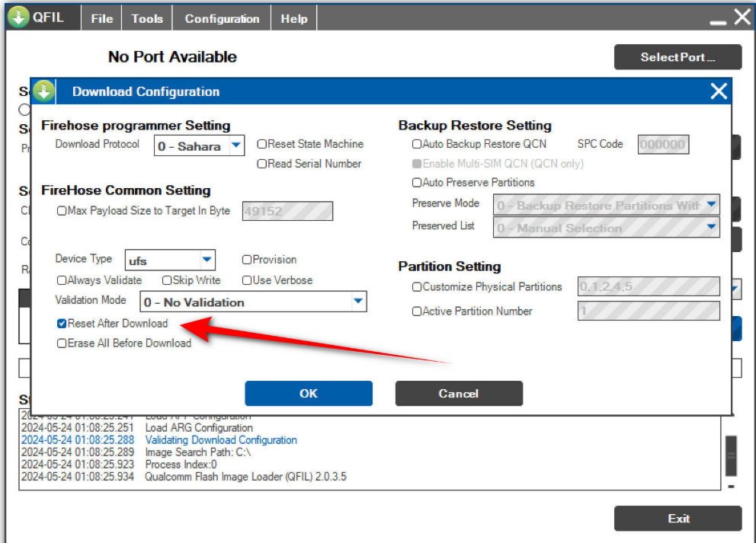Click the SPC Code input field
The width and height of the screenshot is (756, 543).
(x=663, y=145)
